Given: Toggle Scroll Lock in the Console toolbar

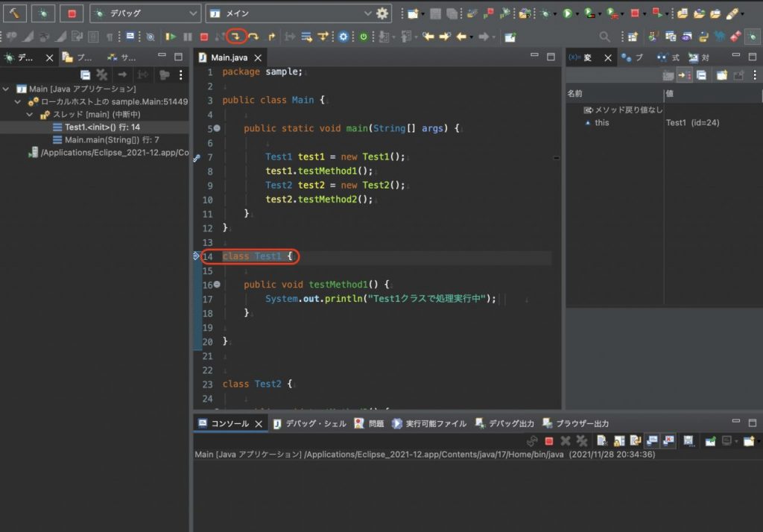Looking at the screenshot, I should (619, 440).
